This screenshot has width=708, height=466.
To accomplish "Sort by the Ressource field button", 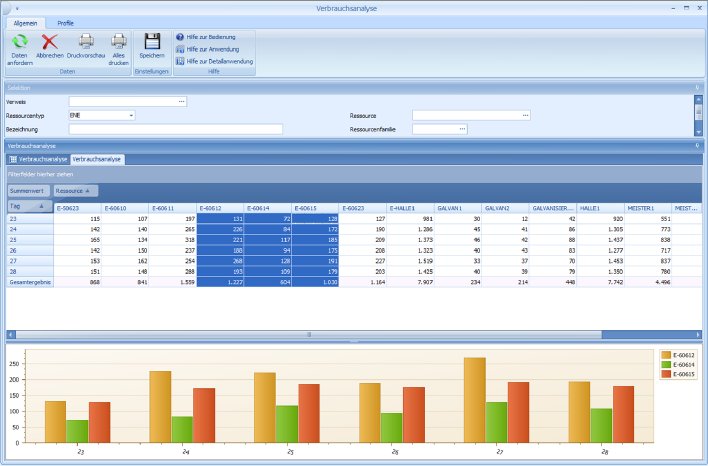I will (x=75, y=191).
